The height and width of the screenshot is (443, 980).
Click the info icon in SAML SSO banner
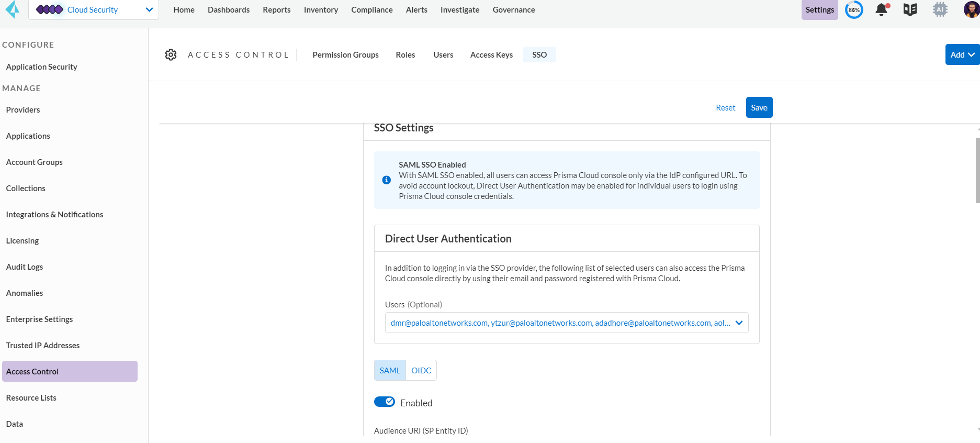(x=387, y=180)
